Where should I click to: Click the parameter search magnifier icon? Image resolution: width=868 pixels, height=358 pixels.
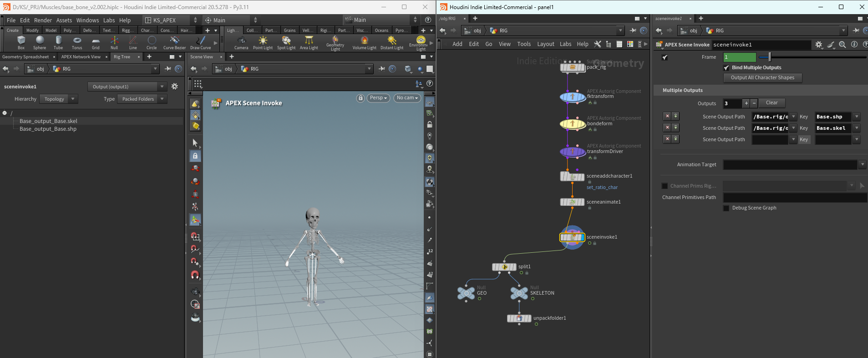(843, 45)
